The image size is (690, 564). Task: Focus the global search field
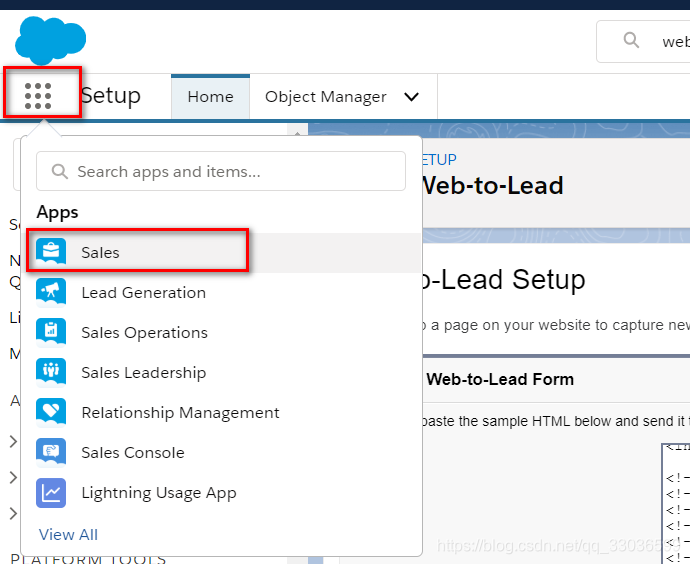tap(643, 41)
